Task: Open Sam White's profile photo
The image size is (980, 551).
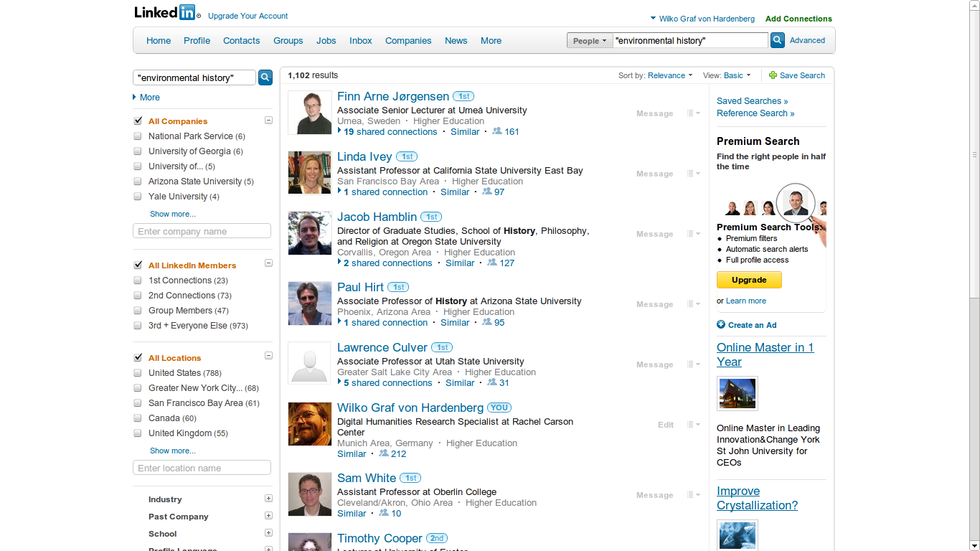Action: tap(310, 494)
